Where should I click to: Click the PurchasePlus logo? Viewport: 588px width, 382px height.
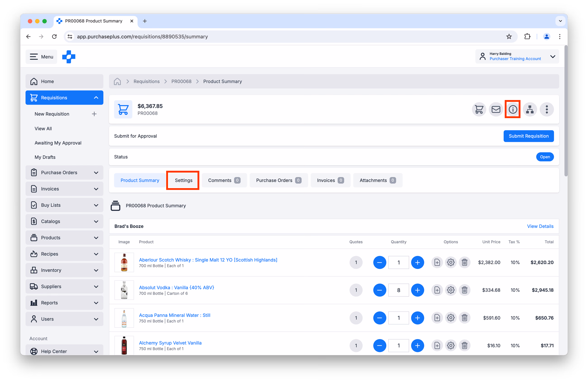(69, 57)
